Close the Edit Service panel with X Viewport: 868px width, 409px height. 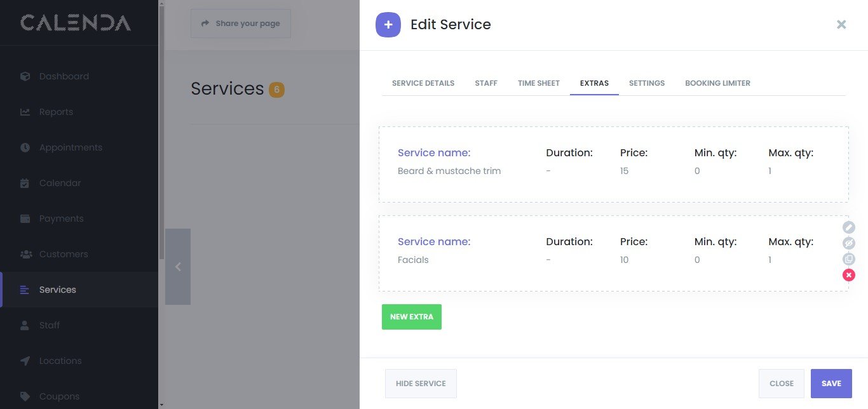841,25
